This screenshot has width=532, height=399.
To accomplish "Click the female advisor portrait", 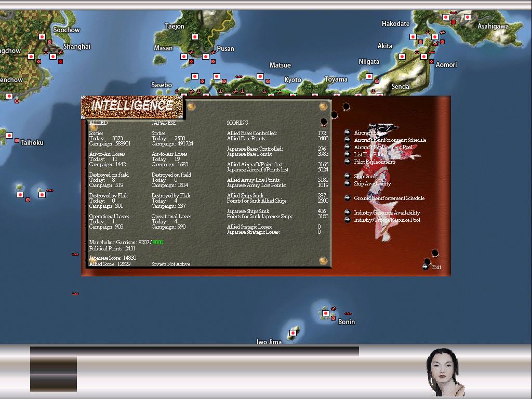I will coord(445,372).
